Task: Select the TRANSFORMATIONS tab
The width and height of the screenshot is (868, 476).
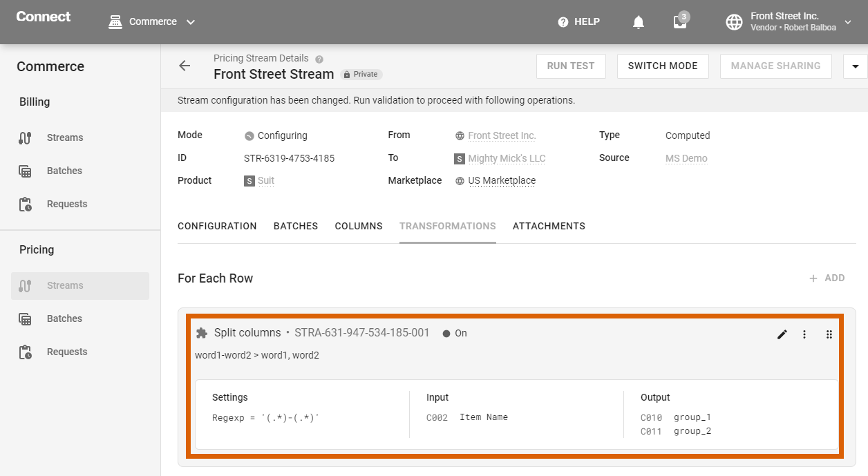Action: pyautogui.click(x=448, y=226)
